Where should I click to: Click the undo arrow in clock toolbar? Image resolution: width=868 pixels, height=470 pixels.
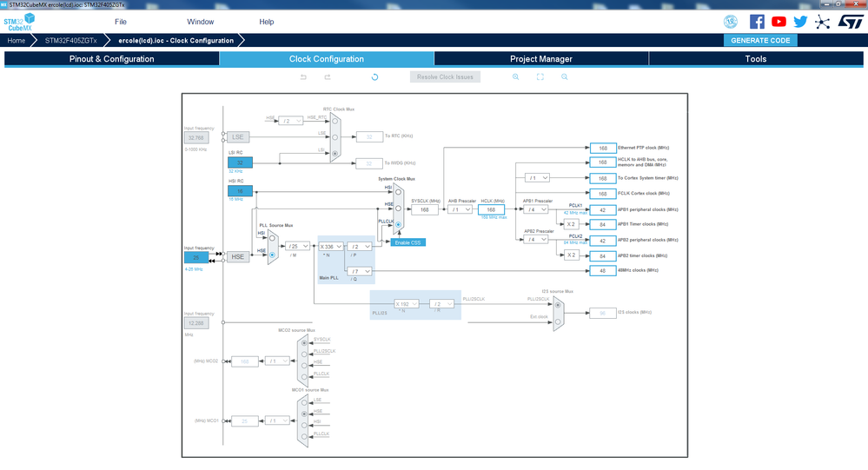(x=303, y=77)
